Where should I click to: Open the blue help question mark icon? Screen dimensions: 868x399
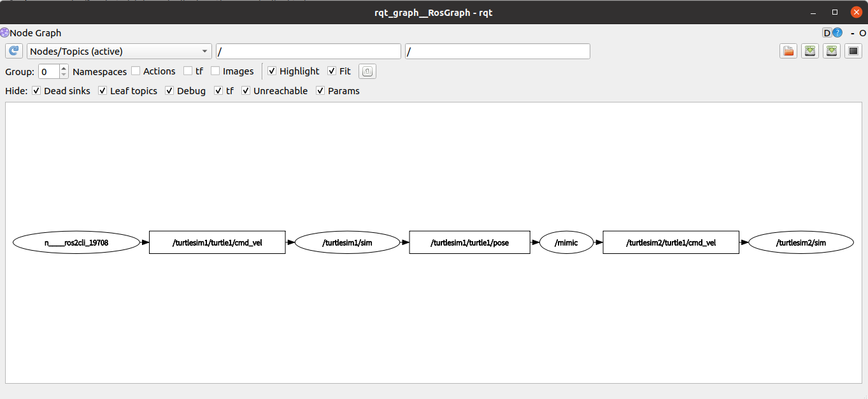coord(837,33)
